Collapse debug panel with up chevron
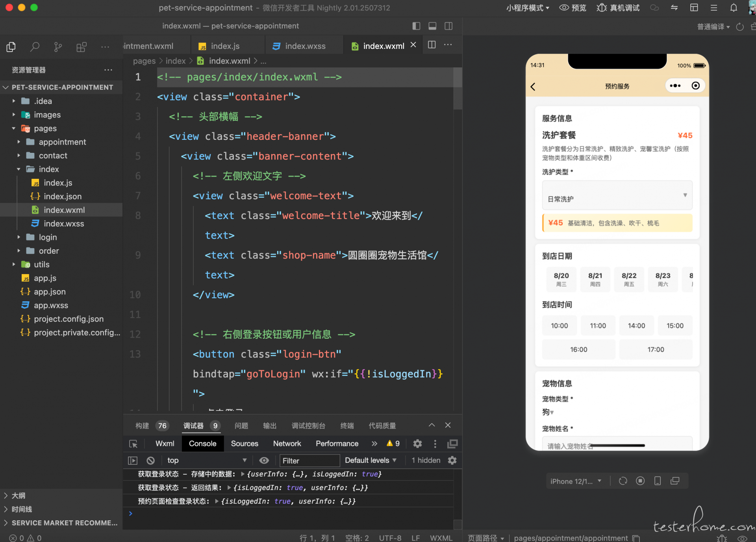This screenshot has height=542, width=756. [432, 425]
